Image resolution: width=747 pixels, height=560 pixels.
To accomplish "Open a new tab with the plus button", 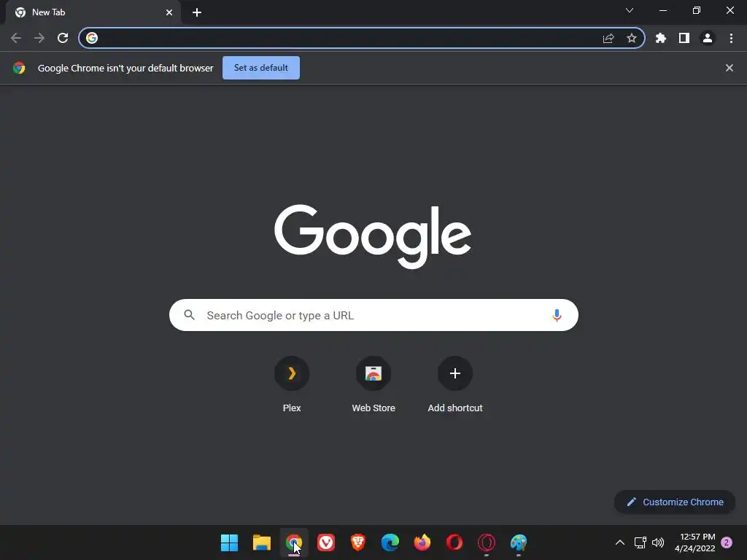I will click(197, 12).
